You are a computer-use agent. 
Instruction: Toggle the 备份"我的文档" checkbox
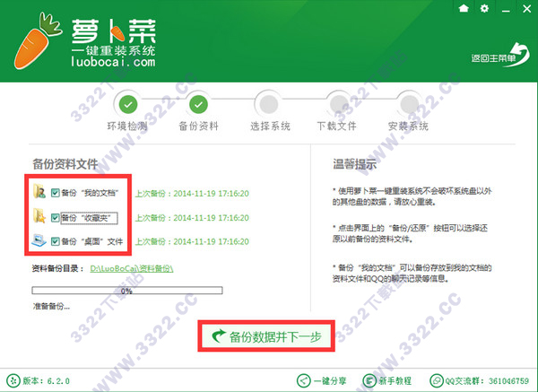[55, 193]
